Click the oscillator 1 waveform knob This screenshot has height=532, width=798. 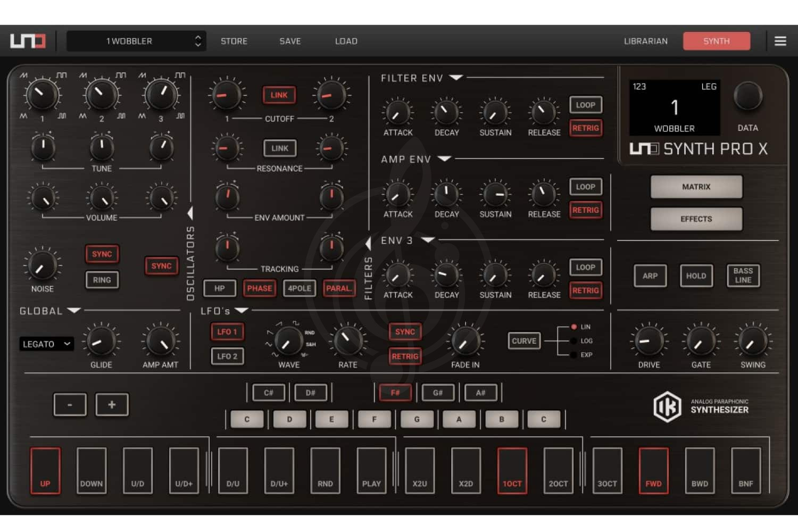click(42, 96)
